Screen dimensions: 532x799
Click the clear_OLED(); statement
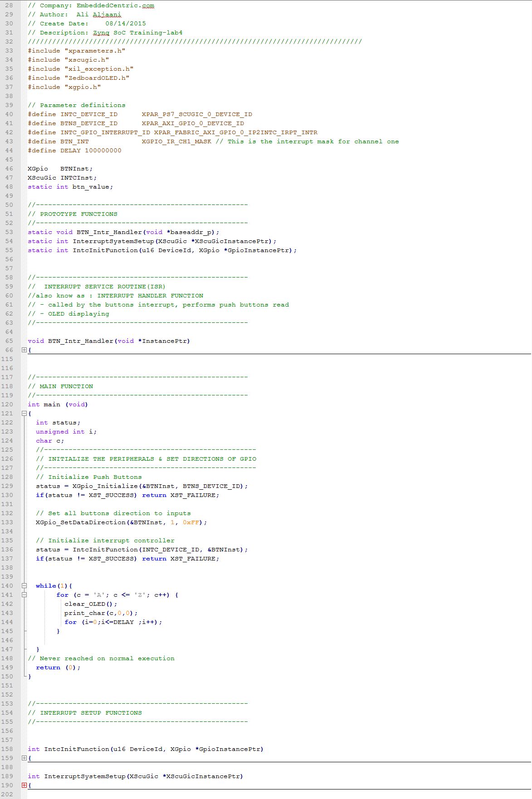pos(91,604)
